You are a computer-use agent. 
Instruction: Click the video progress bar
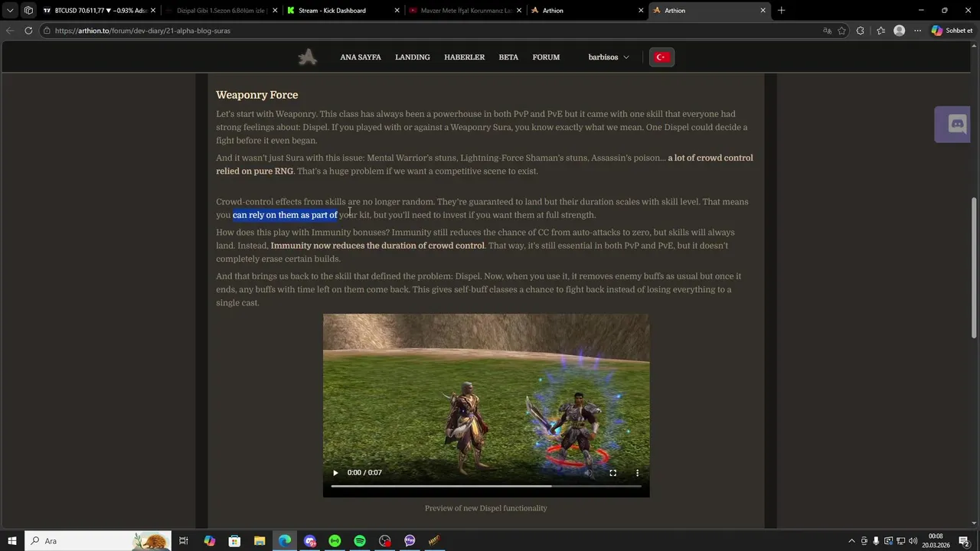[x=486, y=486]
